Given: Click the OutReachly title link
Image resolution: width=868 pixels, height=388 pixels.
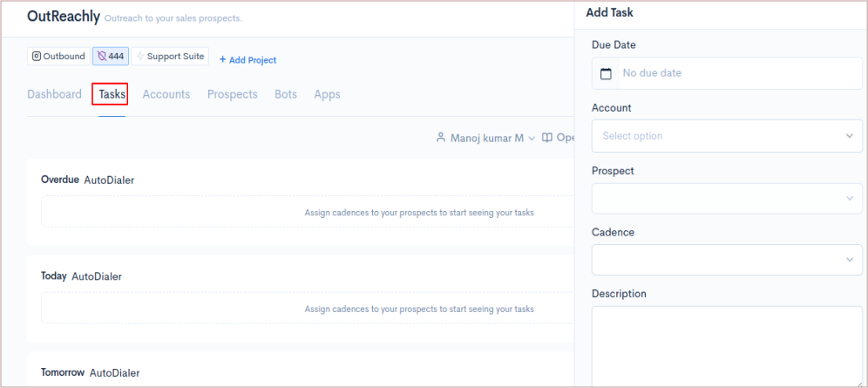Looking at the screenshot, I should click(64, 17).
